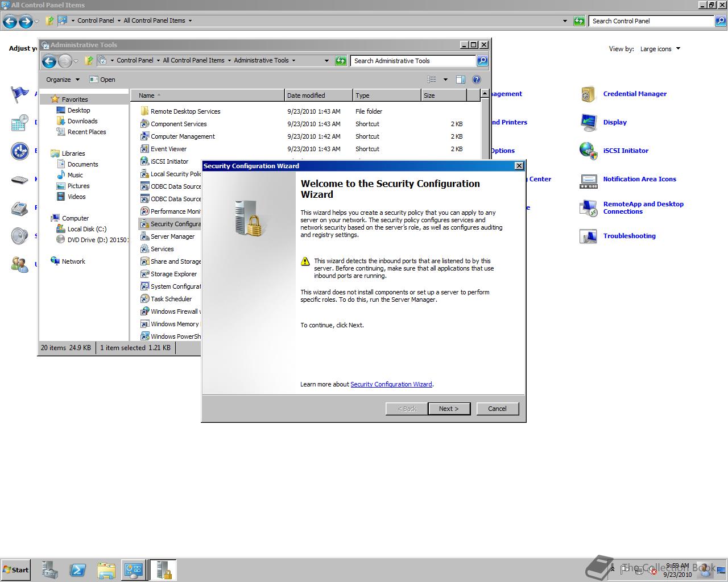Open the Pictures library
This screenshot has width=728, height=582.
point(73,186)
